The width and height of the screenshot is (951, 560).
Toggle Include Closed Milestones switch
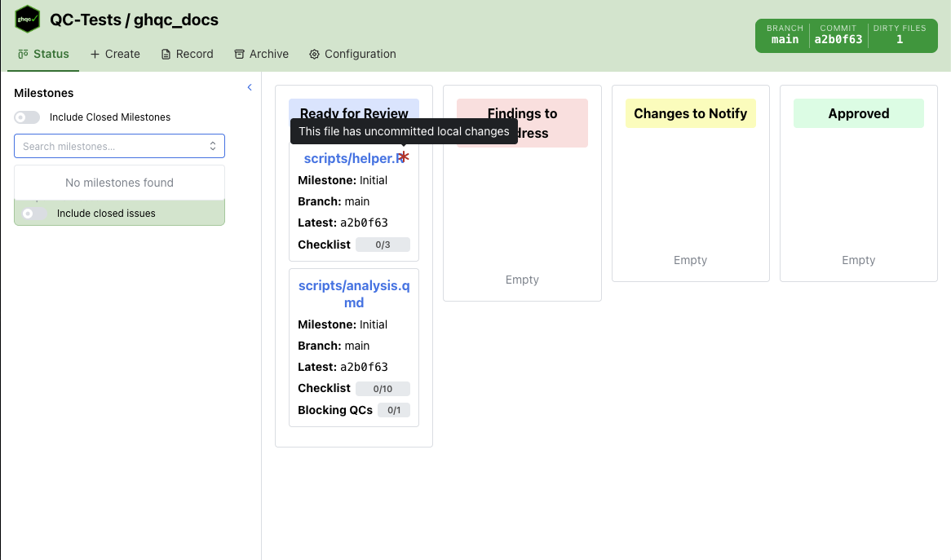[x=27, y=117]
